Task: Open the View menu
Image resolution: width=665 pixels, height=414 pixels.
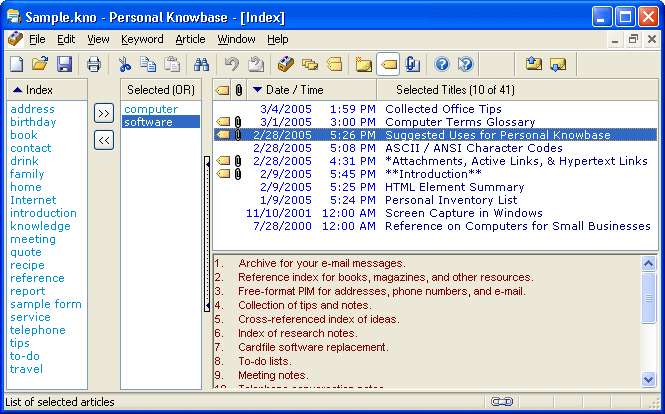Action: [98, 39]
